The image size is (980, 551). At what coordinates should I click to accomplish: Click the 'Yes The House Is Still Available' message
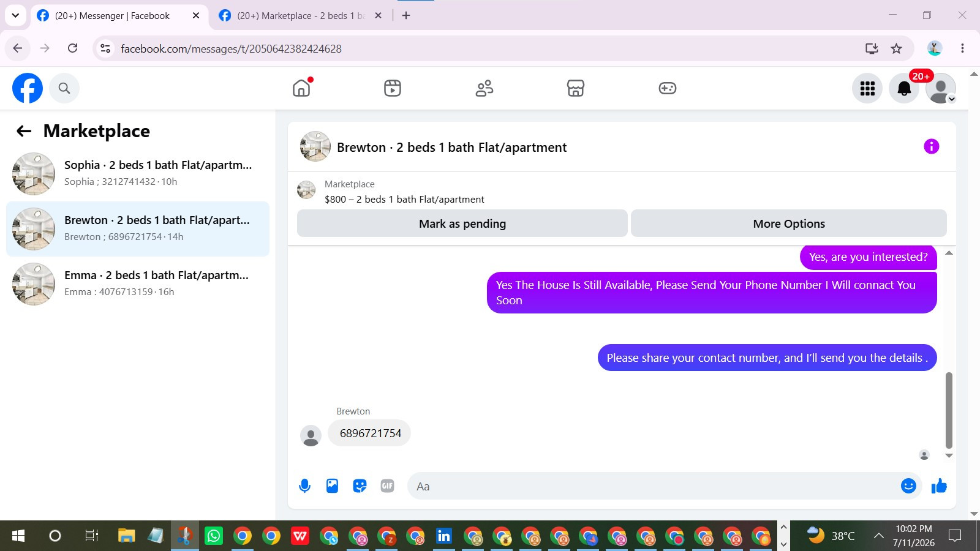[x=712, y=293]
